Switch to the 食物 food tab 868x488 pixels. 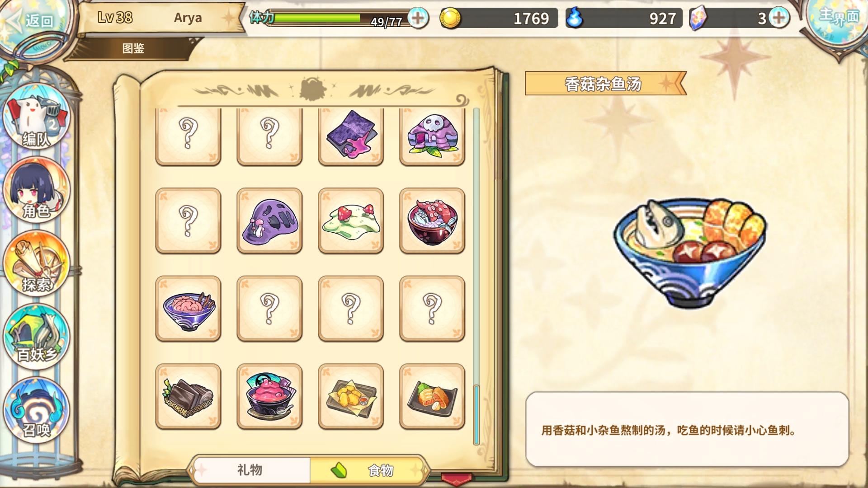[368, 470]
